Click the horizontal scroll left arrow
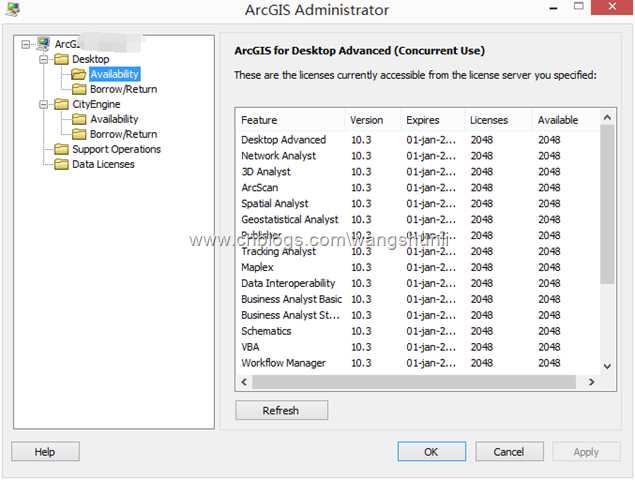This screenshot has width=635, height=480. 244,382
